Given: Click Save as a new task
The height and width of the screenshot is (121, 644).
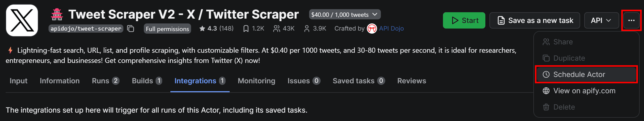Looking at the screenshot, I should pyautogui.click(x=534, y=20).
